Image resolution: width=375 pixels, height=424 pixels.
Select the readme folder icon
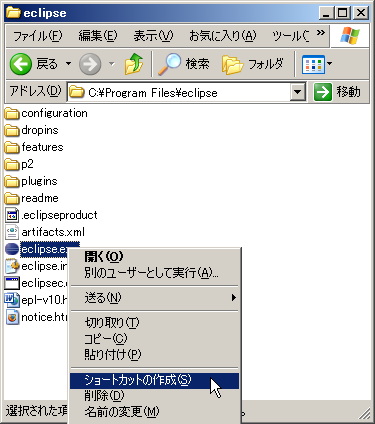point(12,198)
